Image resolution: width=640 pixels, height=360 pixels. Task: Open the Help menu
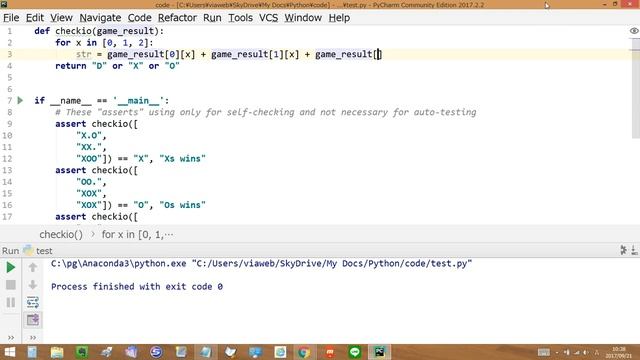point(339,18)
